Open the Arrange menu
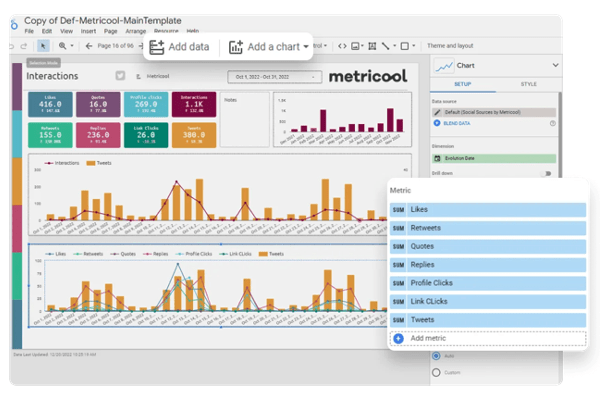 (x=135, y=31)
